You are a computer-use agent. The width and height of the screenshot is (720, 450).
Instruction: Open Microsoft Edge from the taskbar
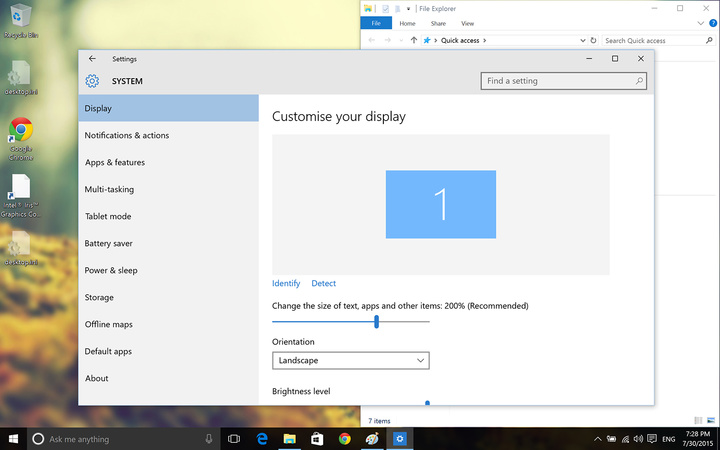262,438
